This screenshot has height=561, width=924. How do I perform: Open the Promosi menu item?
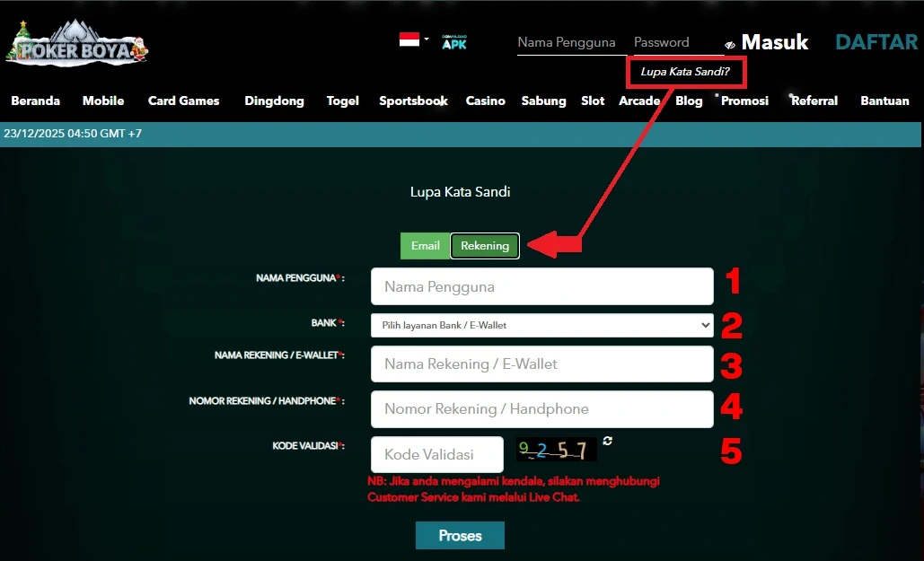click(744, 101)
